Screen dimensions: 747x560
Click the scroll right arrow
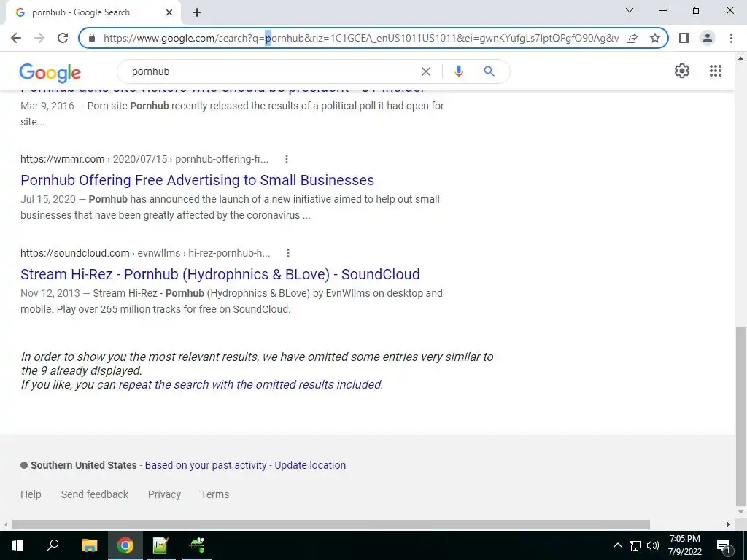[x=729, y=525]
